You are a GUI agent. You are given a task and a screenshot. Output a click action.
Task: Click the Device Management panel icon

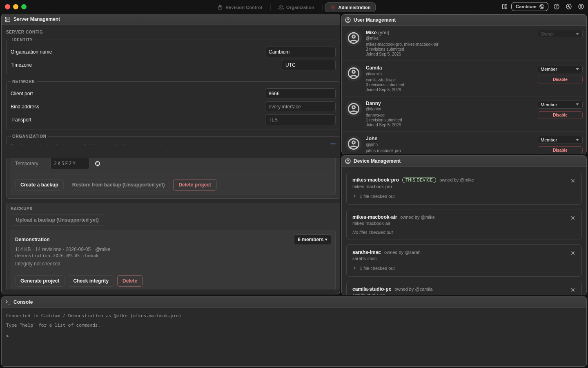[x=348, y=161]
